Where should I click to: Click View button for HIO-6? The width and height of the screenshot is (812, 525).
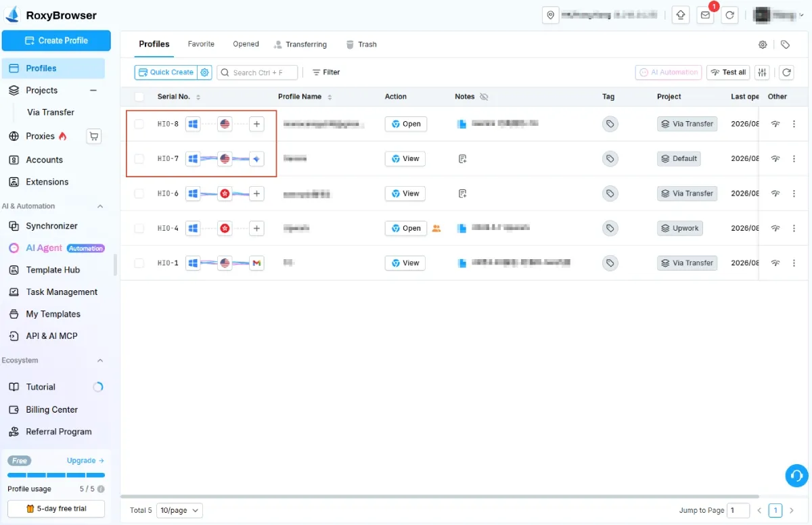pyautogui.click(x=405, y=193)
